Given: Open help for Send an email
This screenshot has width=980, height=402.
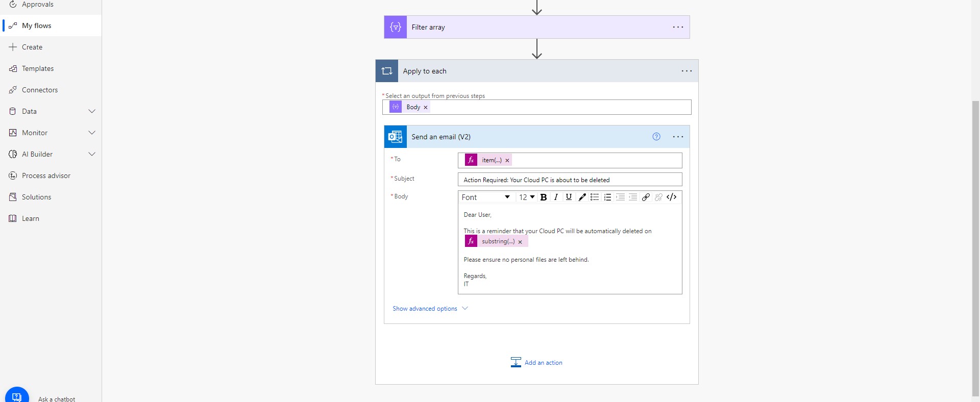Looking at the screenshot, I should click(656, 137).
